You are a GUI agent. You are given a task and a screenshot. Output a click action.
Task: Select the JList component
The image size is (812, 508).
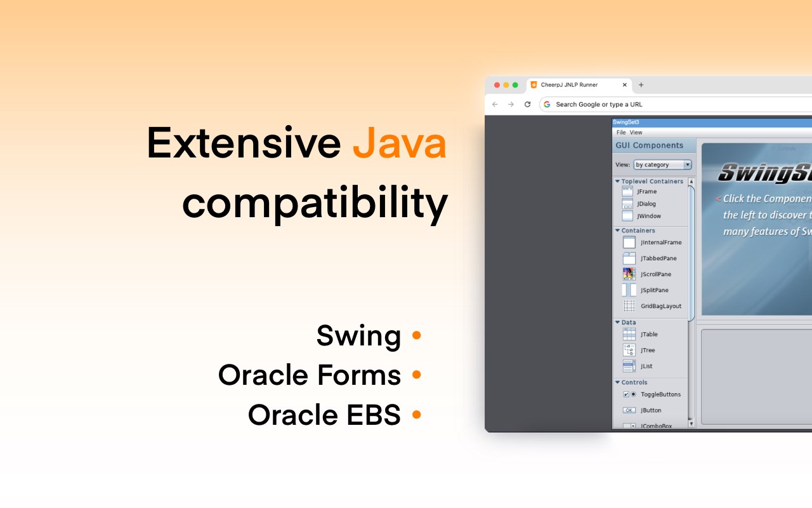point(638,366)
